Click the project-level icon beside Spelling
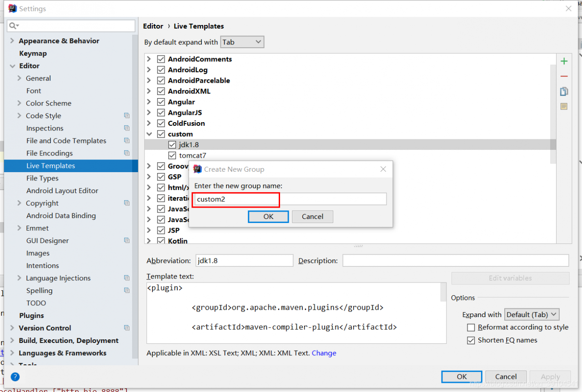The image size is (582, 392). click(126, 291)
